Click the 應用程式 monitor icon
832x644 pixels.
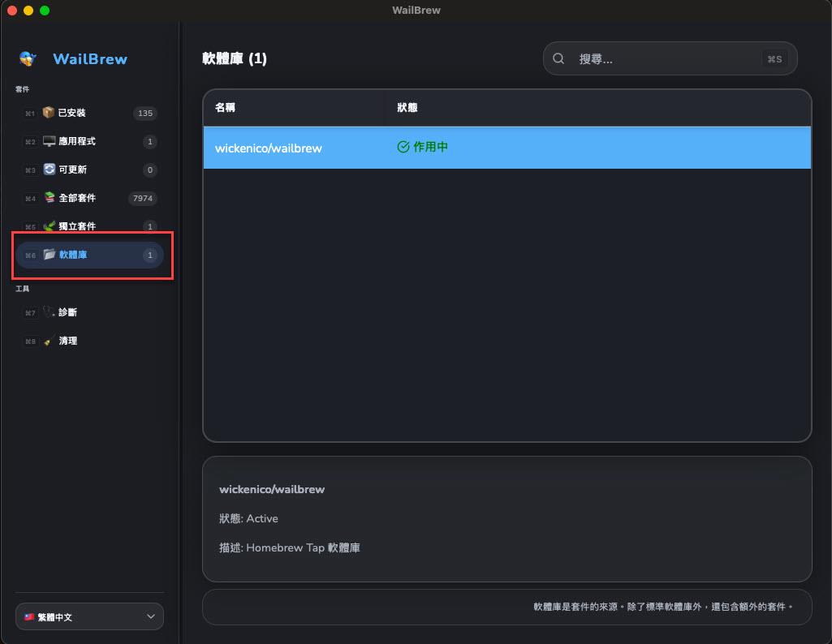pyautogui.click(x=49, y=141)
